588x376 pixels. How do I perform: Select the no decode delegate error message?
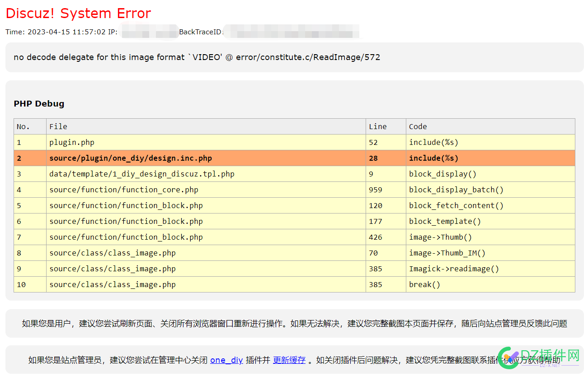coord(197,57)
